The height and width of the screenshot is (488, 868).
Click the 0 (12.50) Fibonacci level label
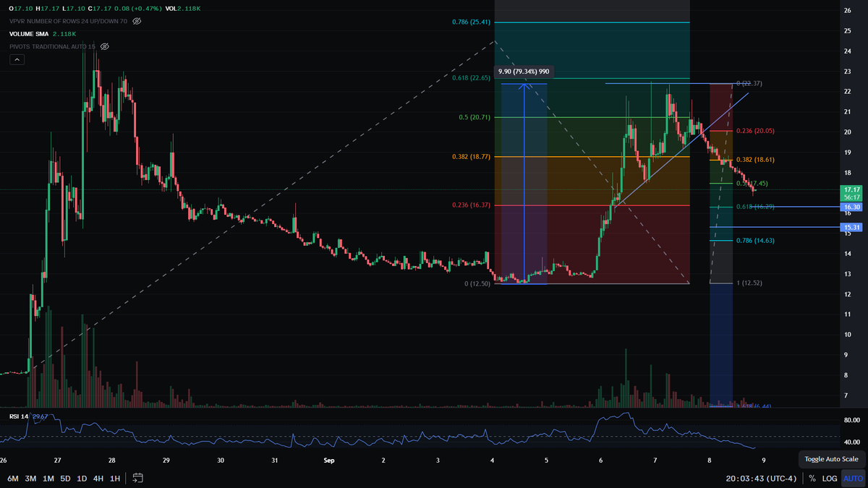pyautogui.click(x=478, y=284)
